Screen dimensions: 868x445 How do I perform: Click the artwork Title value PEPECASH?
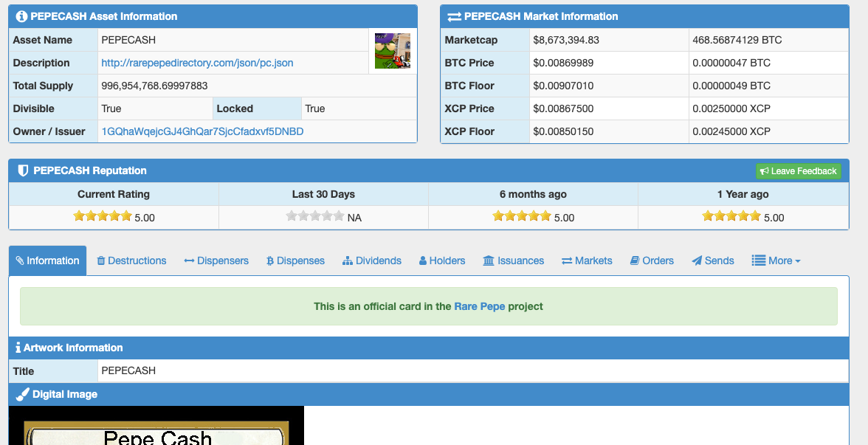[x=128, y=370]
